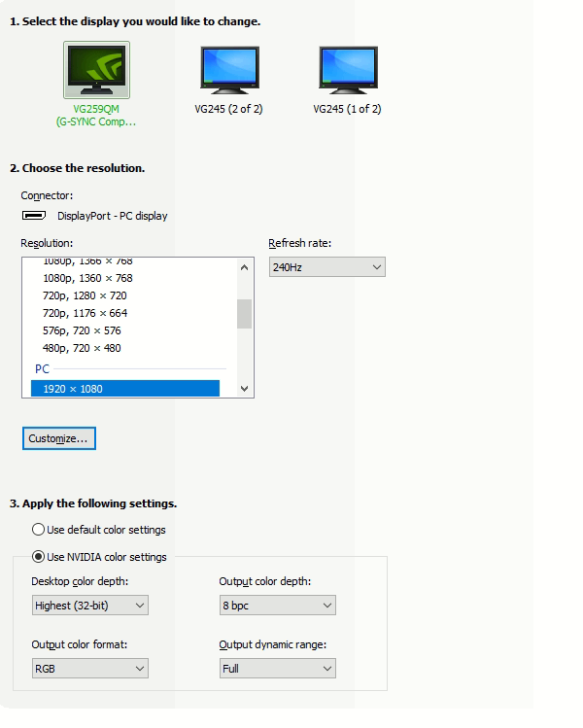Click the DisplayPort connector icon
Screen dimensions: 583x728
point(34,216)
